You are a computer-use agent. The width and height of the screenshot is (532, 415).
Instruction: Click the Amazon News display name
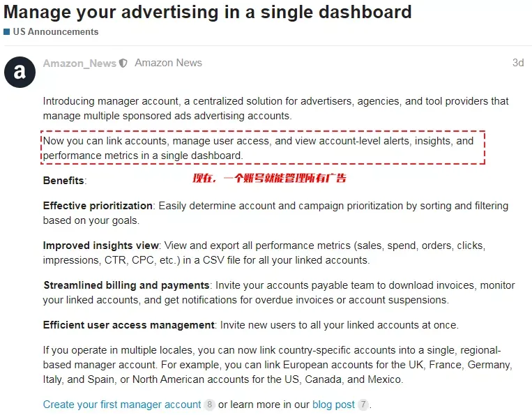point(168,63)
